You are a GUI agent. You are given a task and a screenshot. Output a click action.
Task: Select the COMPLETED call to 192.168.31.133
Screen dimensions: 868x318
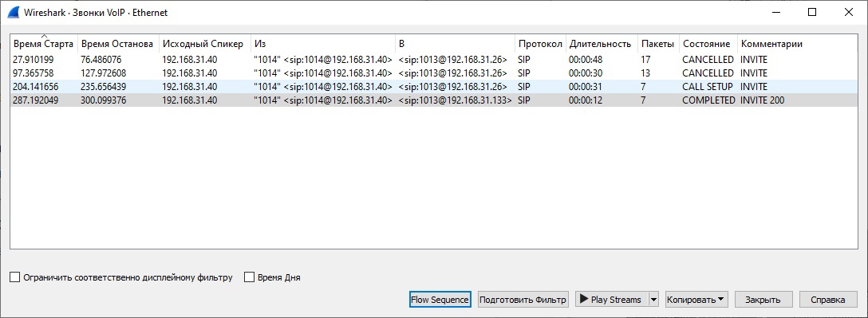click(434, 100)
